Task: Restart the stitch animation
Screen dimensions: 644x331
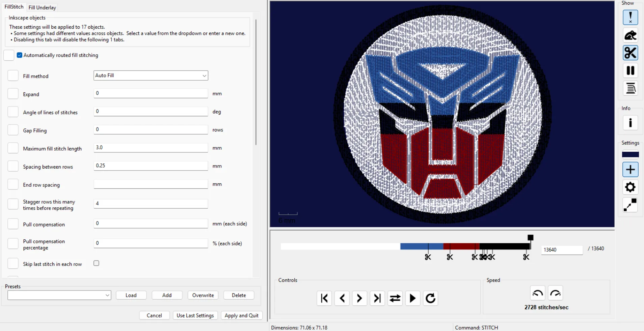Action: pos(430,298)
